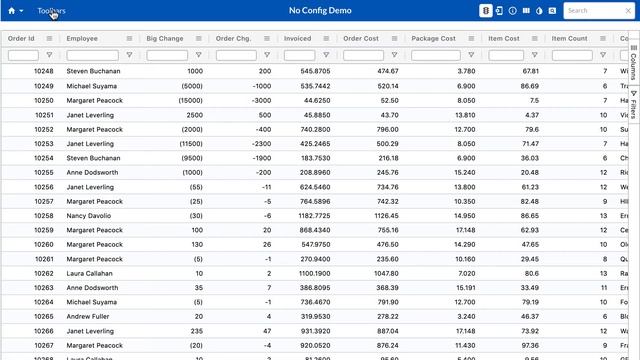Click the circled info icon
The width and height of the screenshot is (640, 360).
pyautogui.click(x=513, y=11)
